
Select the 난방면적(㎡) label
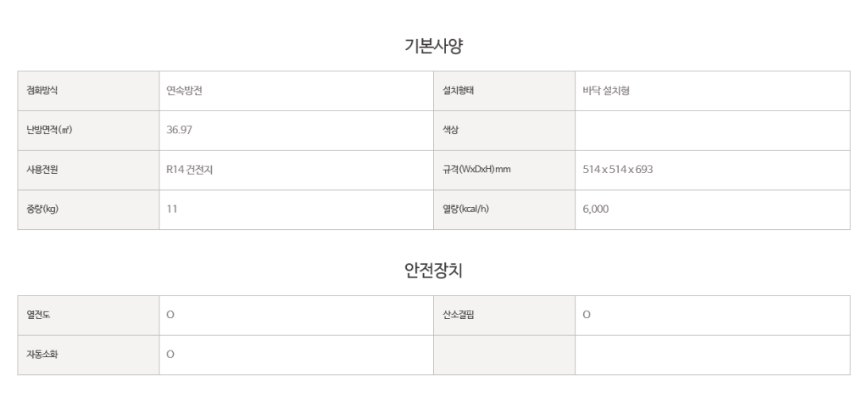point(49,130)
